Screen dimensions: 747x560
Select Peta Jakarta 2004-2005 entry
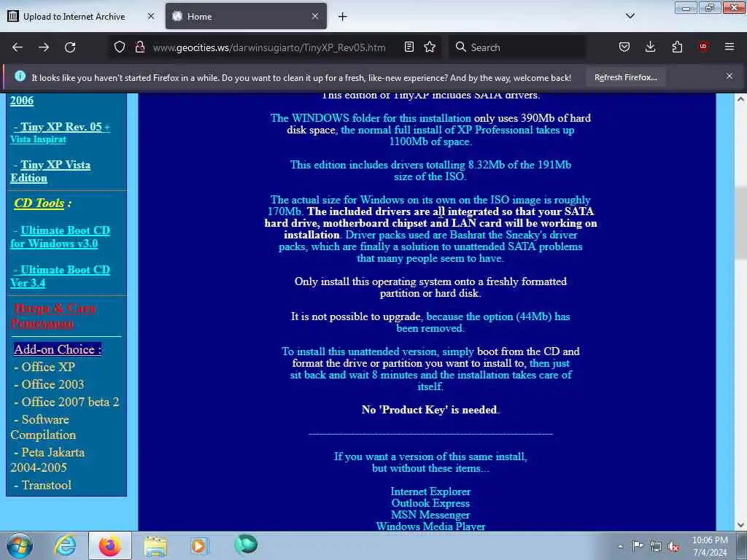pyautogui.click(x=47, y=460)
